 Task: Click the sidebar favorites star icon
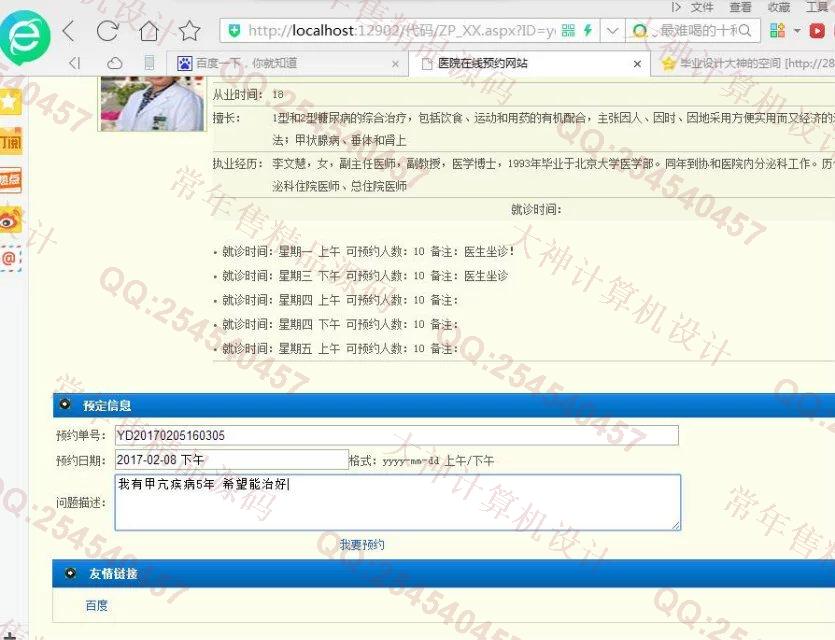pyautogui.click(x=10, y=102)
